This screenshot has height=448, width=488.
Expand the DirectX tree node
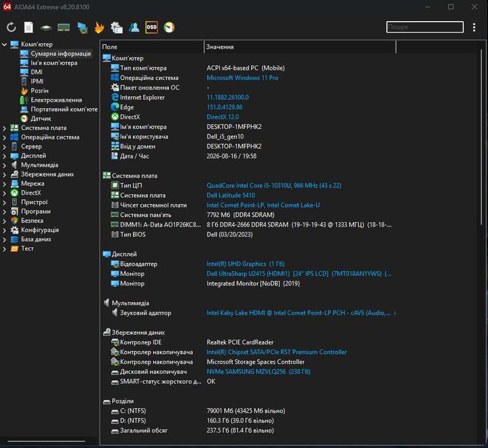(x=4, y=193)
